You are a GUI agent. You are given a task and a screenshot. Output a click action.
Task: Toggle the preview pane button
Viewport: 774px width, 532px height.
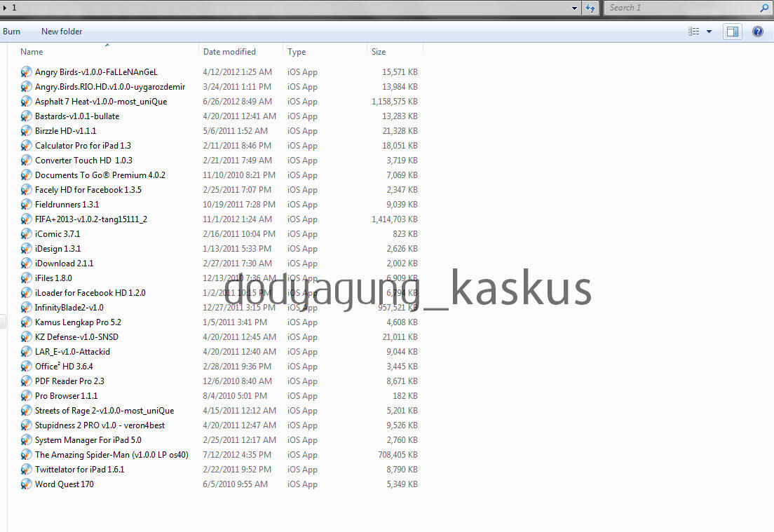pyautogui.click(x=733, y=32)
